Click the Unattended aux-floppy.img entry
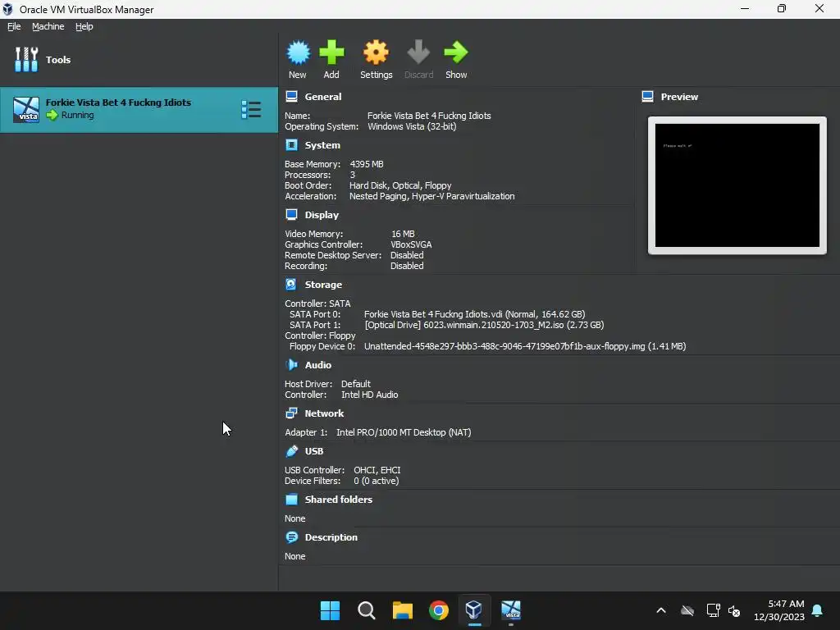The image size is (840, 630). [x=525, y=346]
